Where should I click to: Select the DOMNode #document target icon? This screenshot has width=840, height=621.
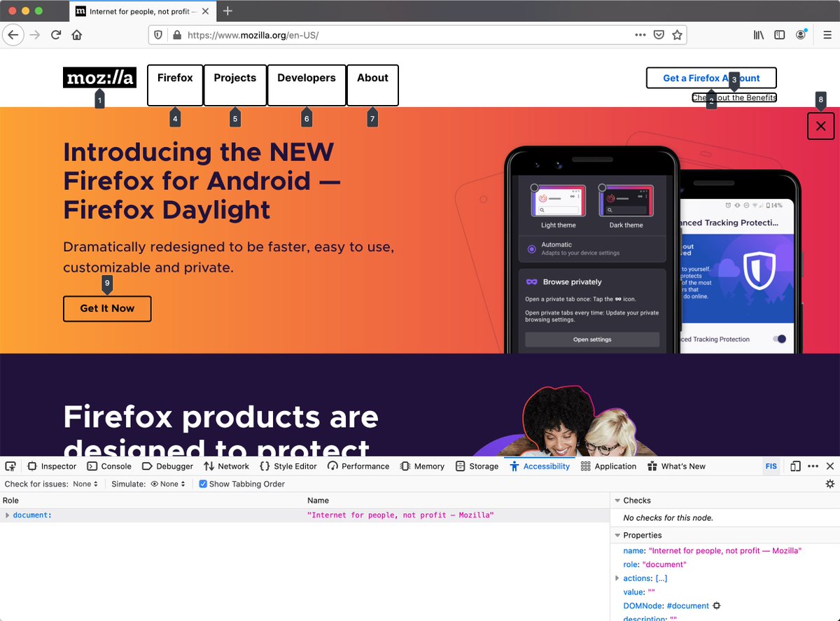click(x=717, y=606)
